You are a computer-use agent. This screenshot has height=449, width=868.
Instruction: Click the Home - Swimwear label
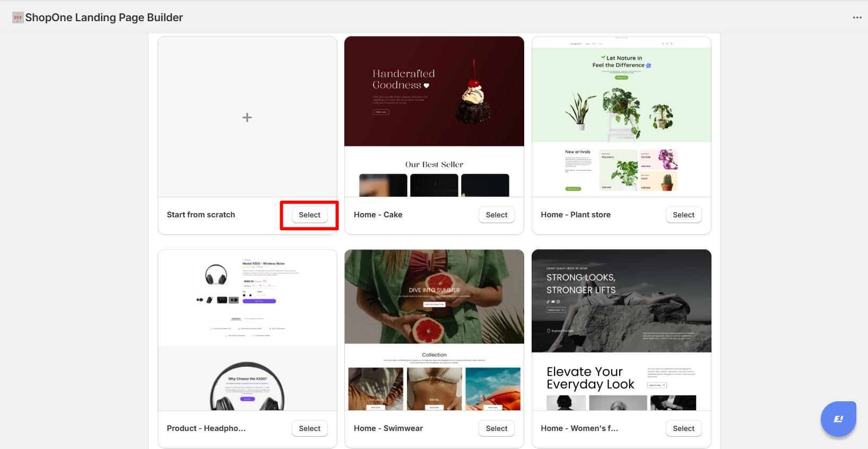click(388, 428)
